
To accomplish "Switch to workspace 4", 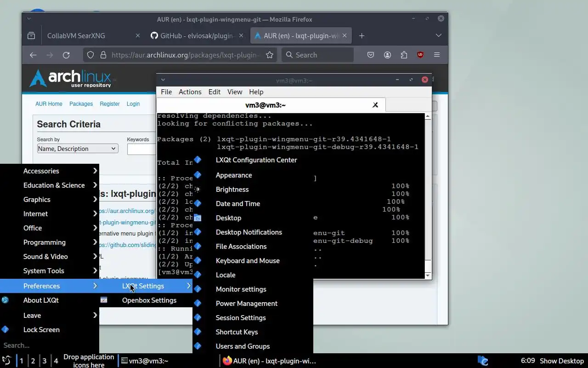I will tap(56, 361).
